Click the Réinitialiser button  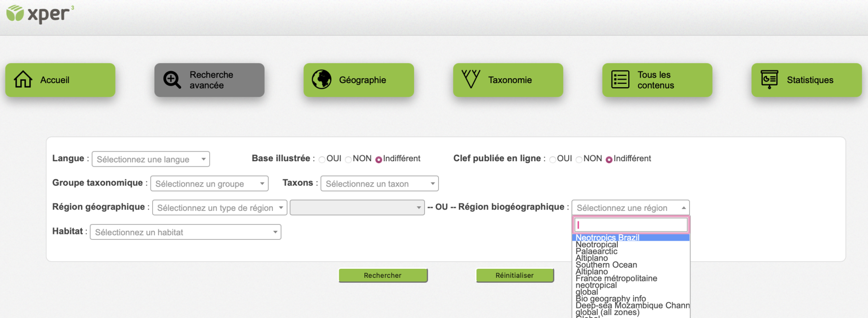[x=514, y=275]
